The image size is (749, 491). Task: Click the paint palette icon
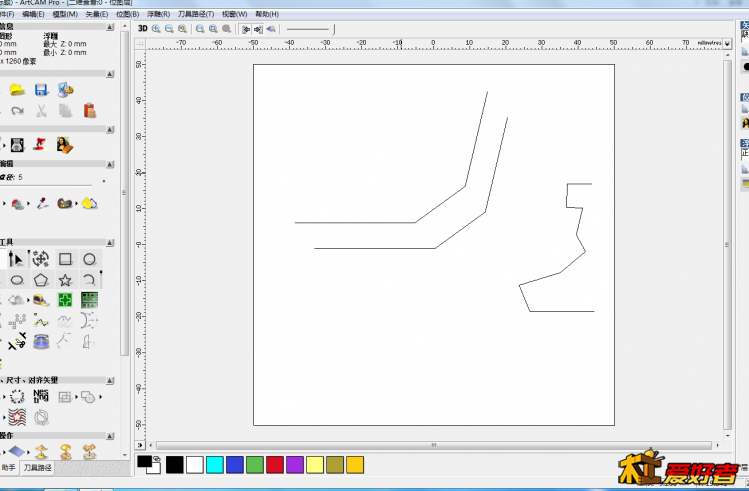[64, 204]
